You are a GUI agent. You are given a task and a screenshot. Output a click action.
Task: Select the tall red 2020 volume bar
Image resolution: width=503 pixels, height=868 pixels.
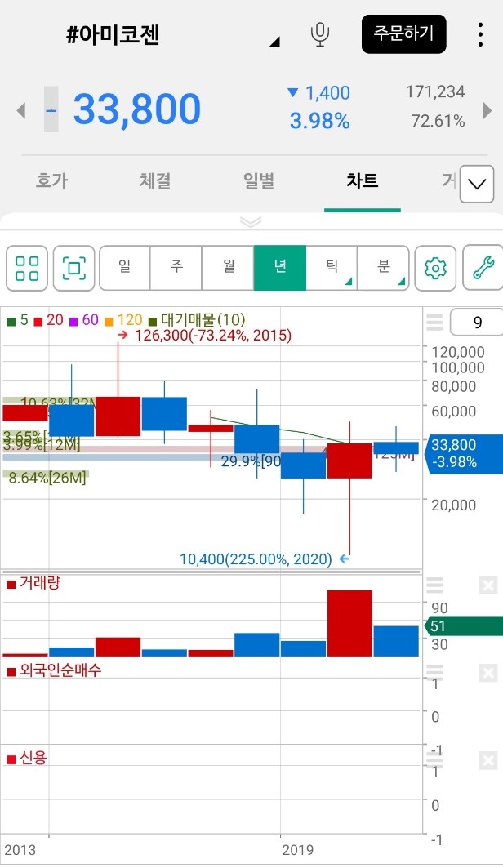click(349, 623)
